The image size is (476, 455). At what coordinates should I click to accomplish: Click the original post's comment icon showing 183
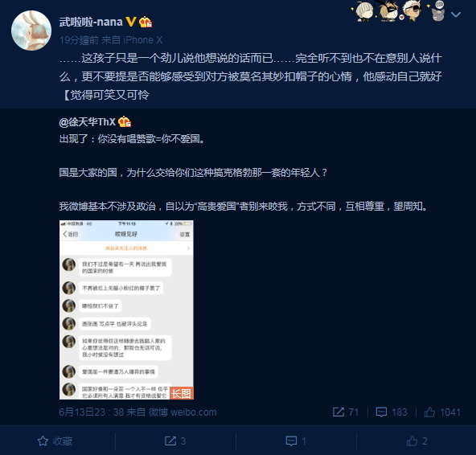tap(381, 412)
